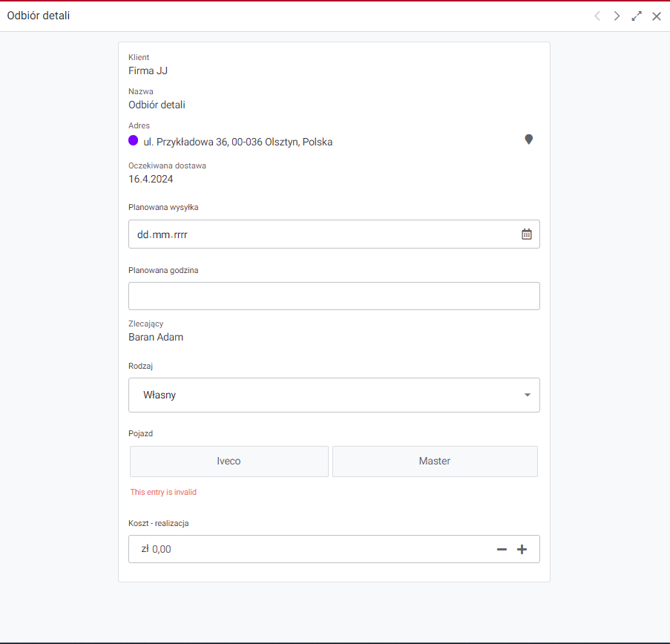Select Master as the vehicle
This screenshot has width=670, height=644.
click(435, 461)
